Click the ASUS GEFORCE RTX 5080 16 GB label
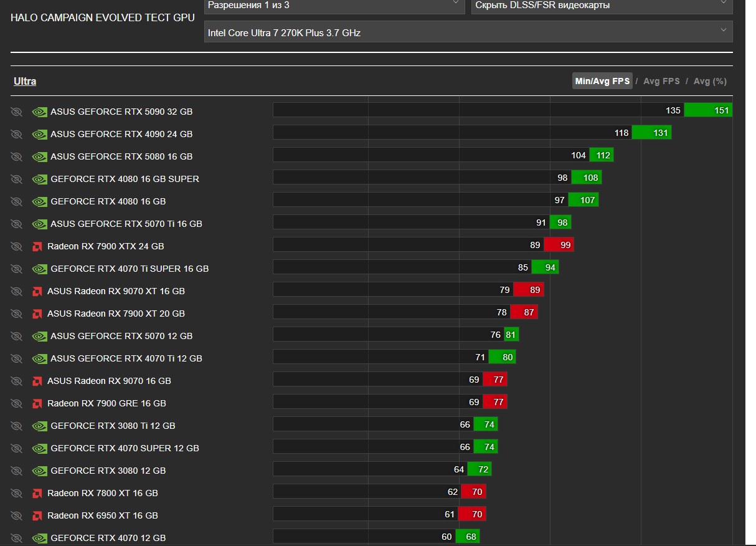This screenshot has width=756, height=546. [121, 156]
